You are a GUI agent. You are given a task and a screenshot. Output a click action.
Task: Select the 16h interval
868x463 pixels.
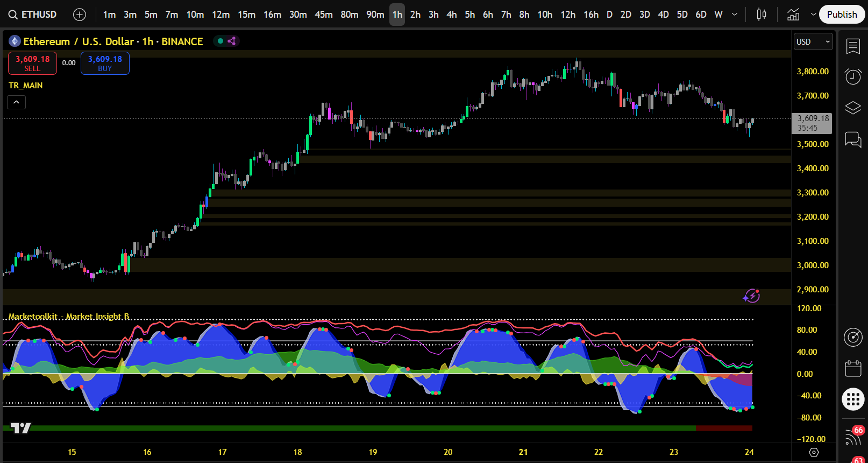[591, 15]
